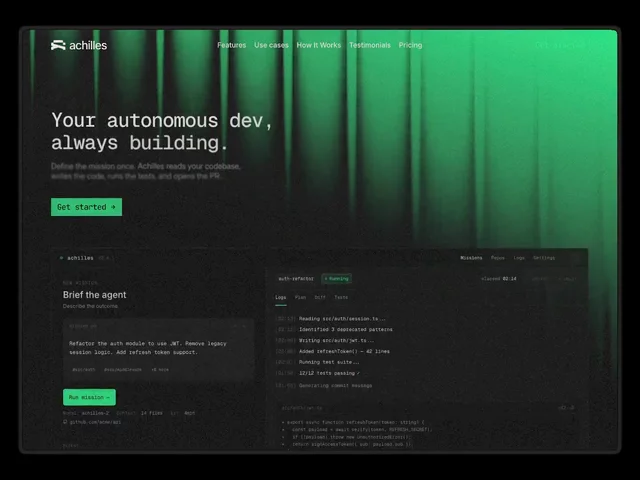Click the auth-refactor mission name
The width and height of the screenshot is (640, 480).
point(296,279)
